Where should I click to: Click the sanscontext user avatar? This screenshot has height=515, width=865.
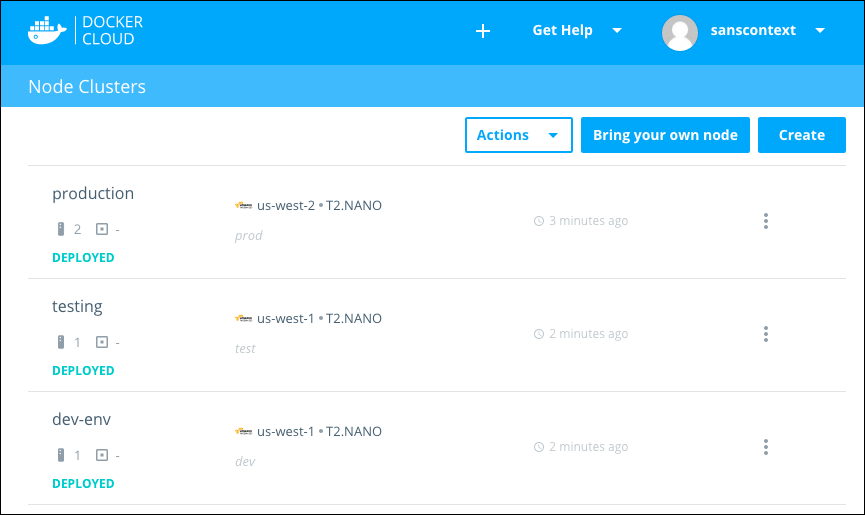click(680, 31)
